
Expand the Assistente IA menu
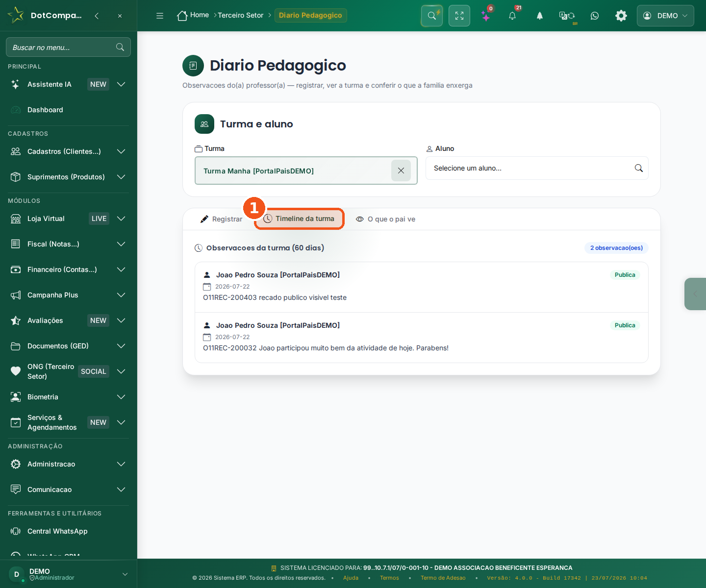[68, 84]
